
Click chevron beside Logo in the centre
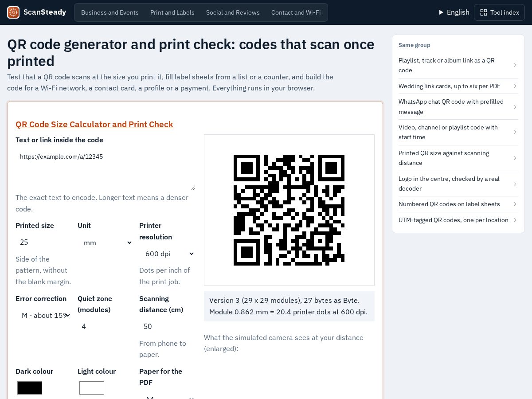(x=515, y=184)
